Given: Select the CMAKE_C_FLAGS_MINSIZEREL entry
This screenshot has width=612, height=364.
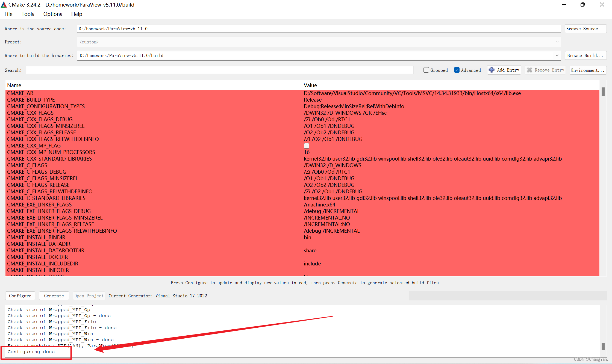Looking at the screenshot, I should click(43, 178).
